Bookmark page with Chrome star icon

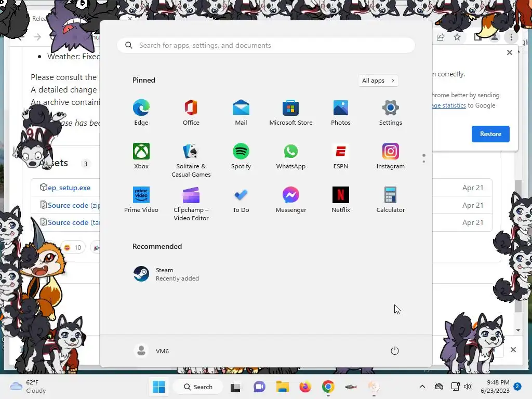(457, 37)
